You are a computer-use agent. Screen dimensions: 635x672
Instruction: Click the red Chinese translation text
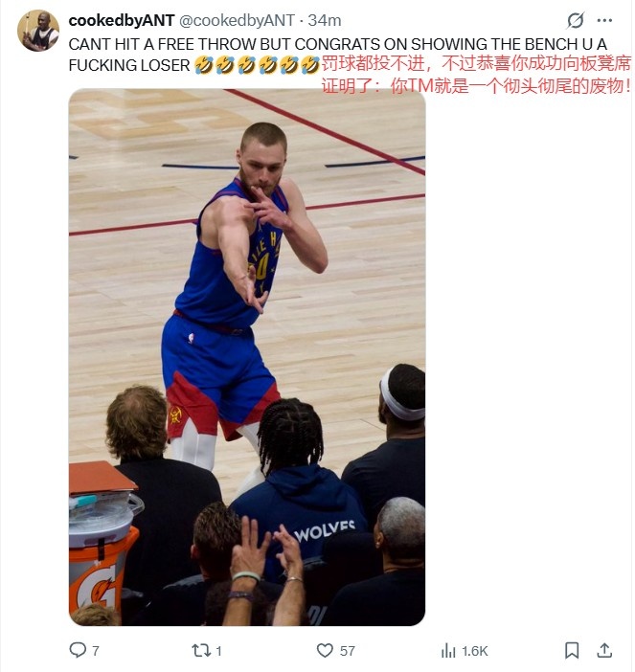point(476,75)
